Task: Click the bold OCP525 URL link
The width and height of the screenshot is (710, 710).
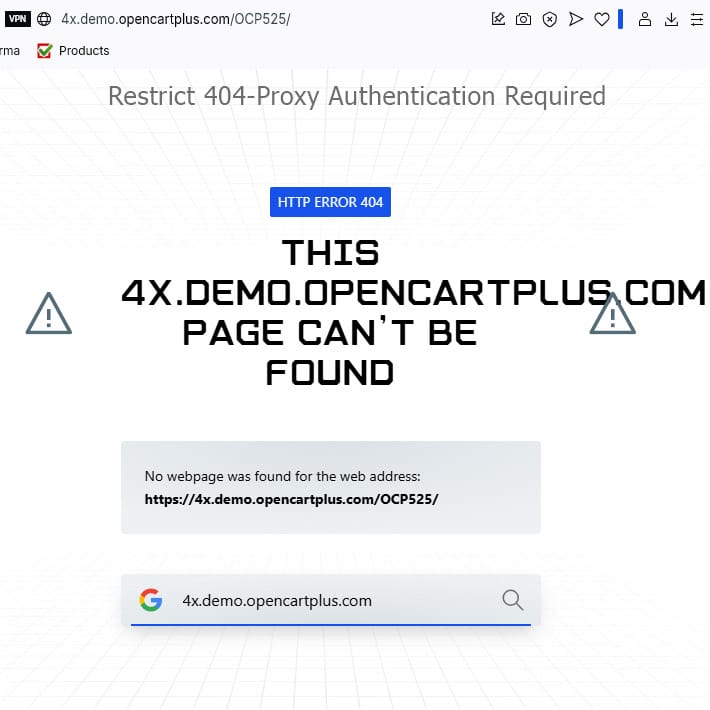Action: [x=291, y=499]
